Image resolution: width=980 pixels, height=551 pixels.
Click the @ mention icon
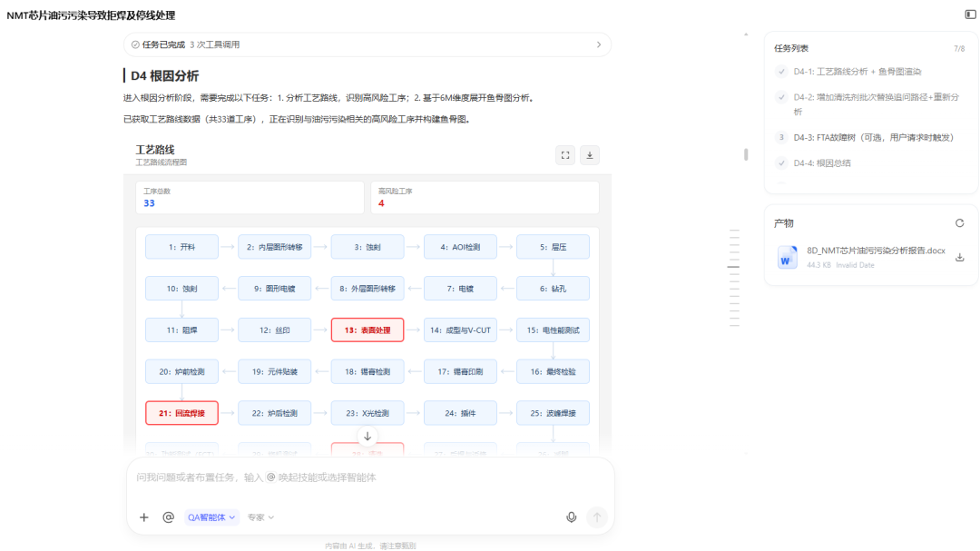tap(168, 517)
